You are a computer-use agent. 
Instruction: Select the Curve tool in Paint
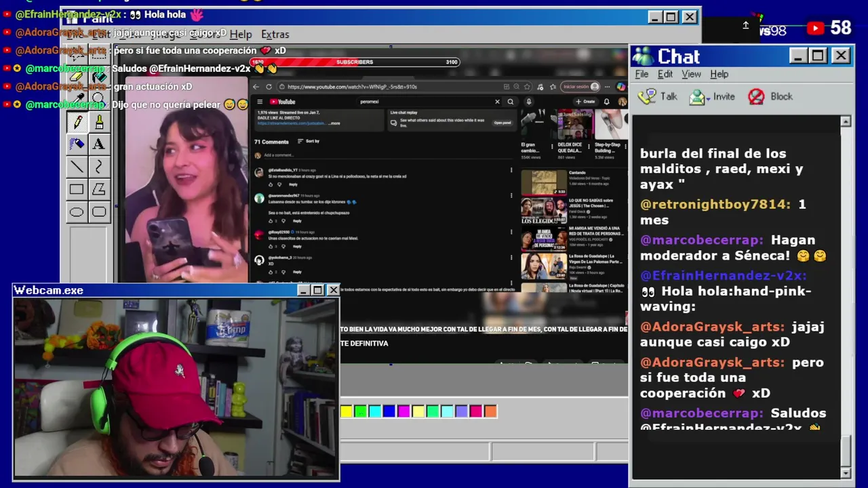click(99, 167)
